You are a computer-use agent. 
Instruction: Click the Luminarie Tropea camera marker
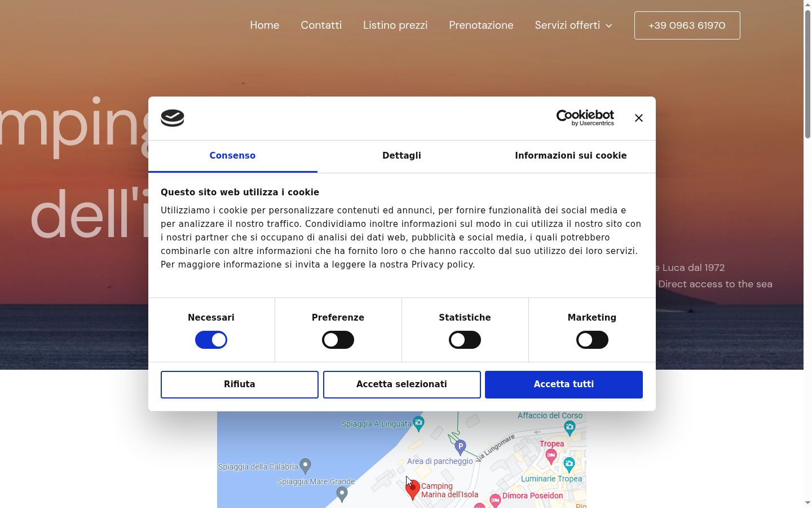click(x=569, y=465)
